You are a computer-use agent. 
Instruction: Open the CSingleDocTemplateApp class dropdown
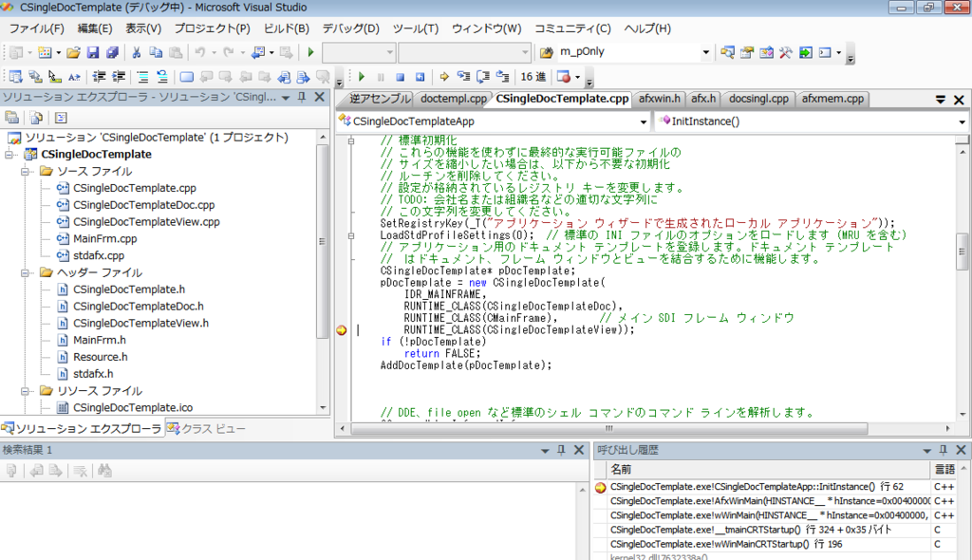[643, 121]
